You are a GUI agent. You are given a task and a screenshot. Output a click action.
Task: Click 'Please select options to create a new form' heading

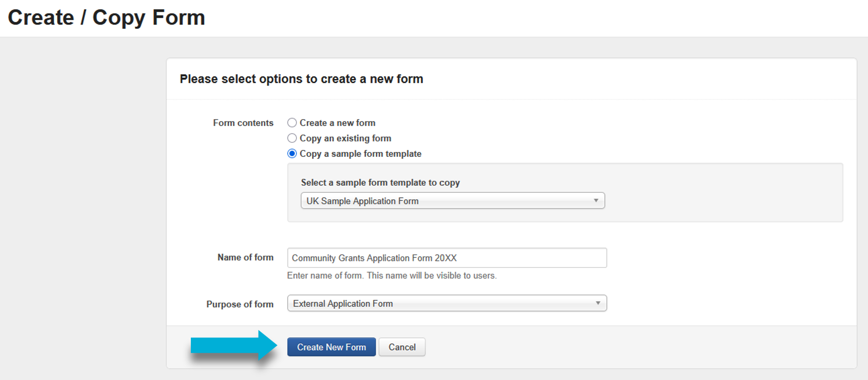(301, 79)
